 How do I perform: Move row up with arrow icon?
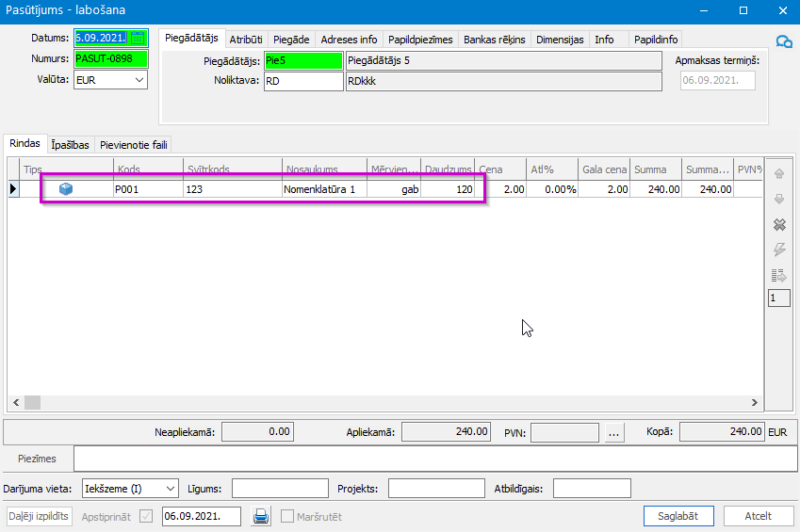pyautogui.click(x=779, y=174)
